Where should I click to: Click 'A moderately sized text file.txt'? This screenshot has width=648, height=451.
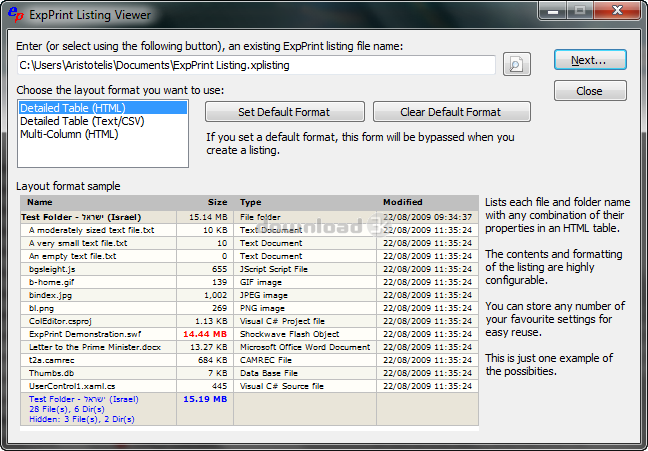tap(91, 230)
